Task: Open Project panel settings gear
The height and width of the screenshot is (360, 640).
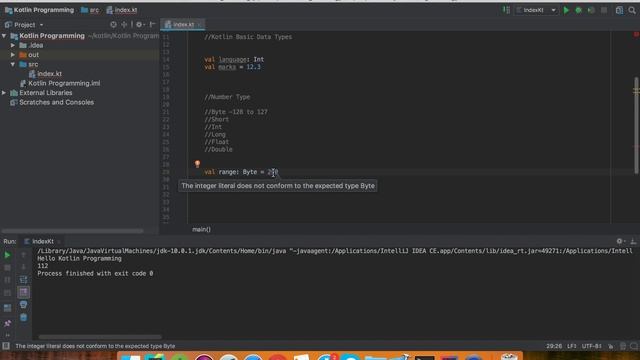Action: coord(139,25)
